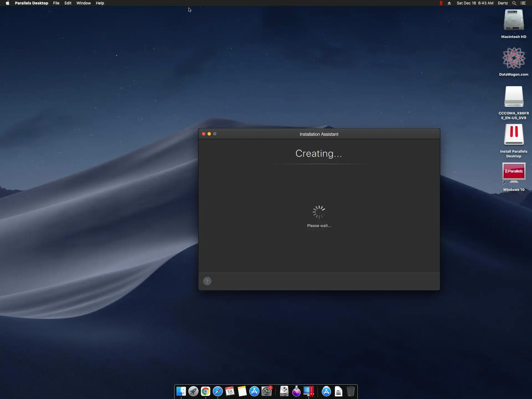The width and height of the screenshot is (532, 399).
Task: Select the Macintosh HD drive icon
Action: [514, 20]
